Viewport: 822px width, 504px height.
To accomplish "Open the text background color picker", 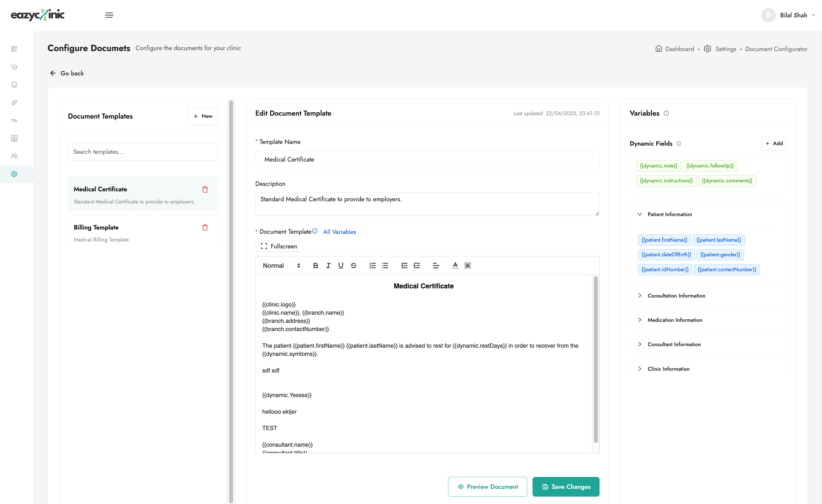I will (x=468, y=266).
